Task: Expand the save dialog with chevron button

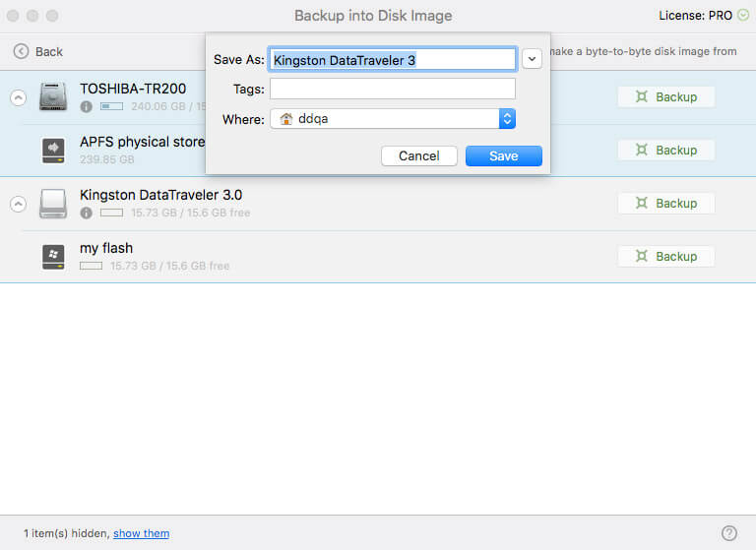Action: click(x=532, y=59)
